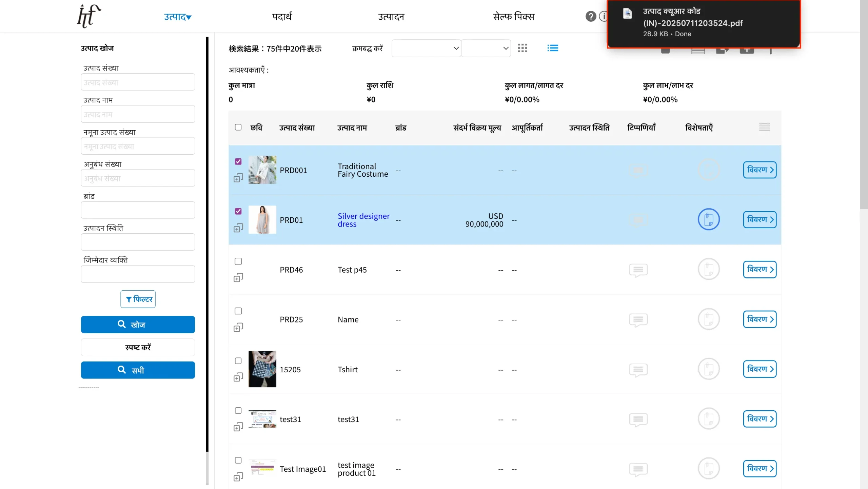
Task: Click the उत्पाद संख्या input field
Action: pyautogui.click(x=138, y=82)
